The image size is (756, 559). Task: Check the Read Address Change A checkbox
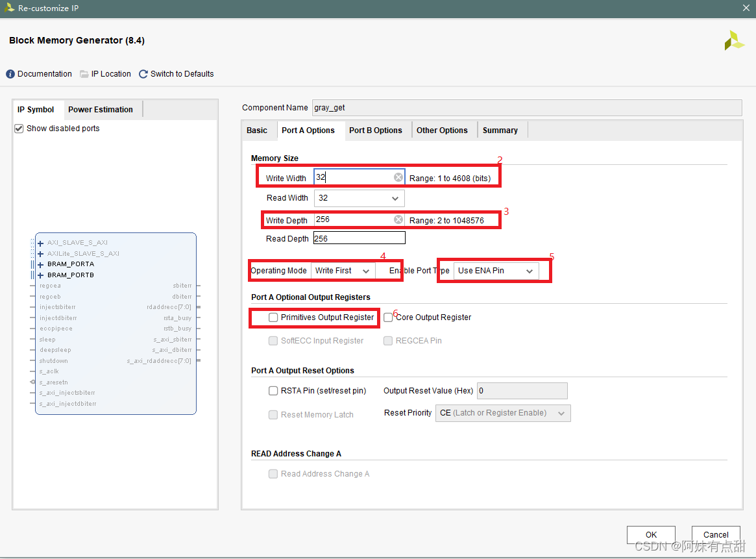pos(273,474)
